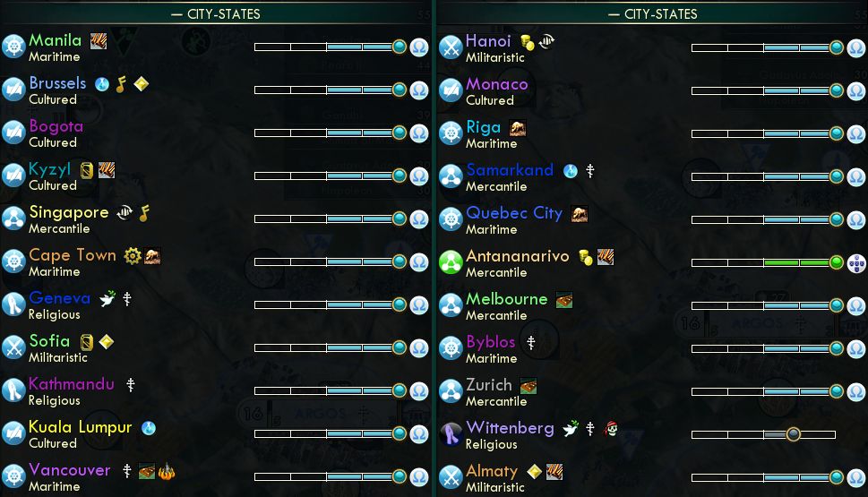
Task: Click the ally omega icon for Almaty
Action: (855, 477)
